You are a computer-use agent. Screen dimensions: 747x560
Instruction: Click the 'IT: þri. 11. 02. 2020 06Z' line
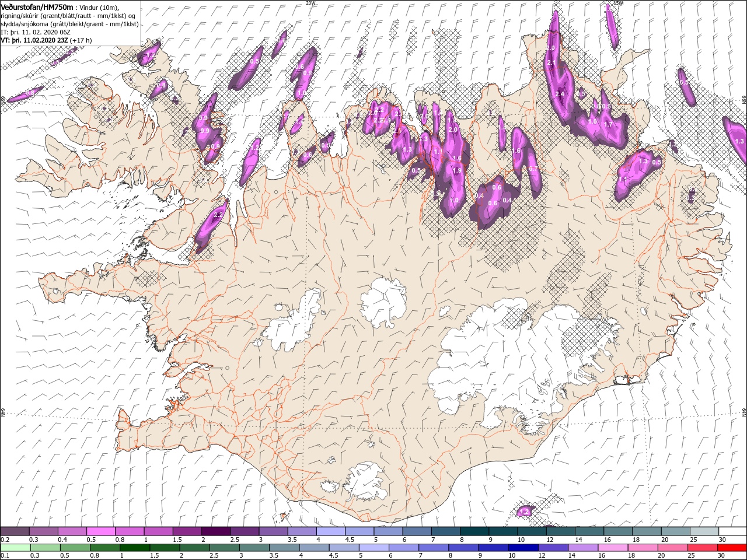(36, 32)
